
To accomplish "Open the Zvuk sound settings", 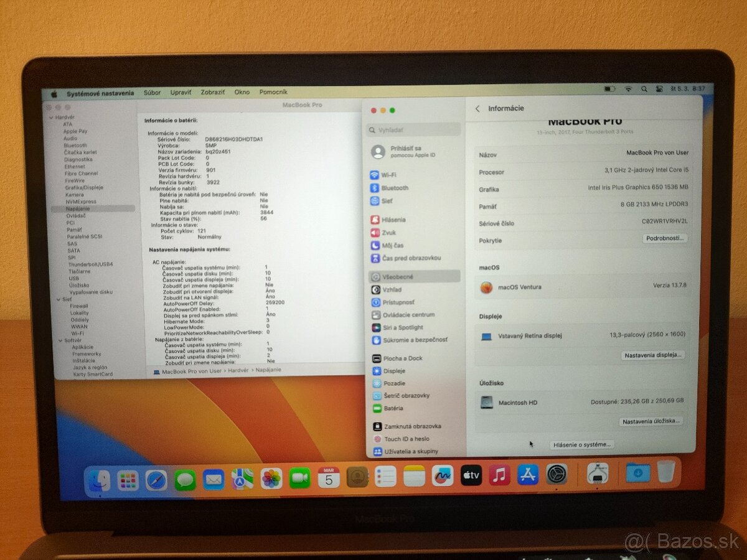I will [x=391, y=233].
